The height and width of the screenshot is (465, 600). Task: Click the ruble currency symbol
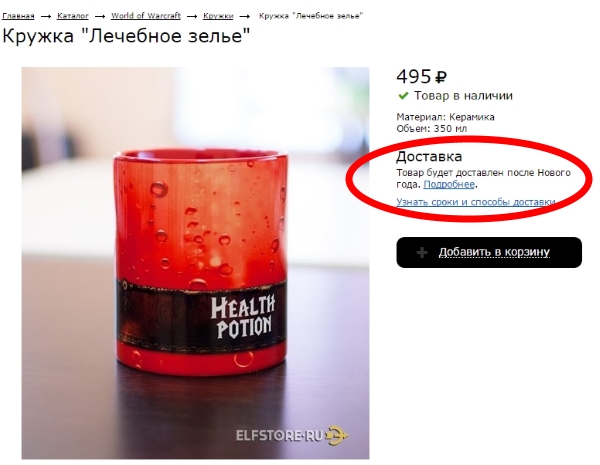click(x=441, y=78)
